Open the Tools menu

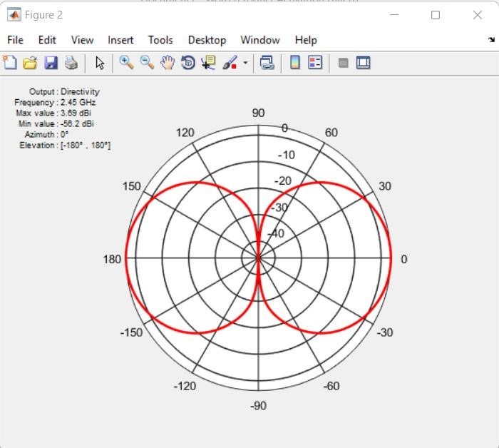160,40
